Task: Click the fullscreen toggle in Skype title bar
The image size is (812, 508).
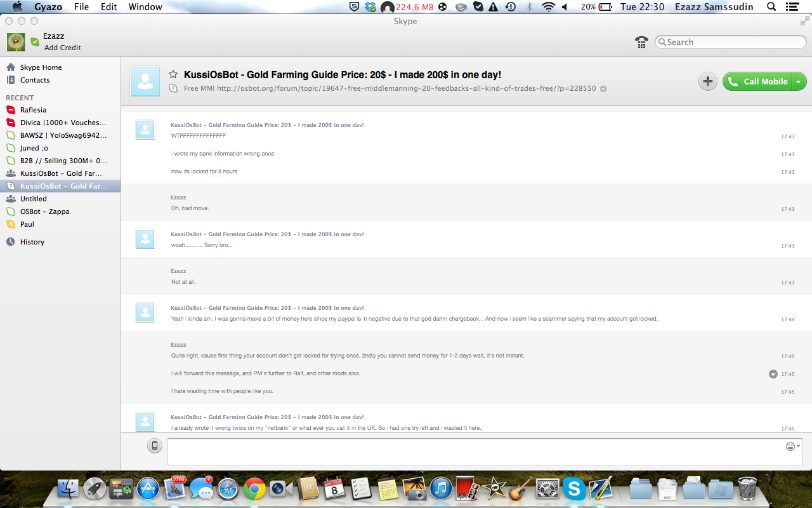Action: tap(804, 22)
